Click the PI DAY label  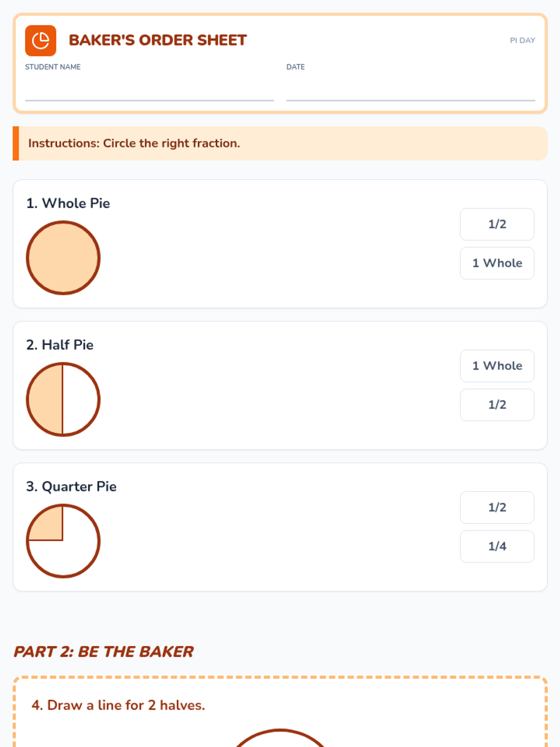pos(522,41)
